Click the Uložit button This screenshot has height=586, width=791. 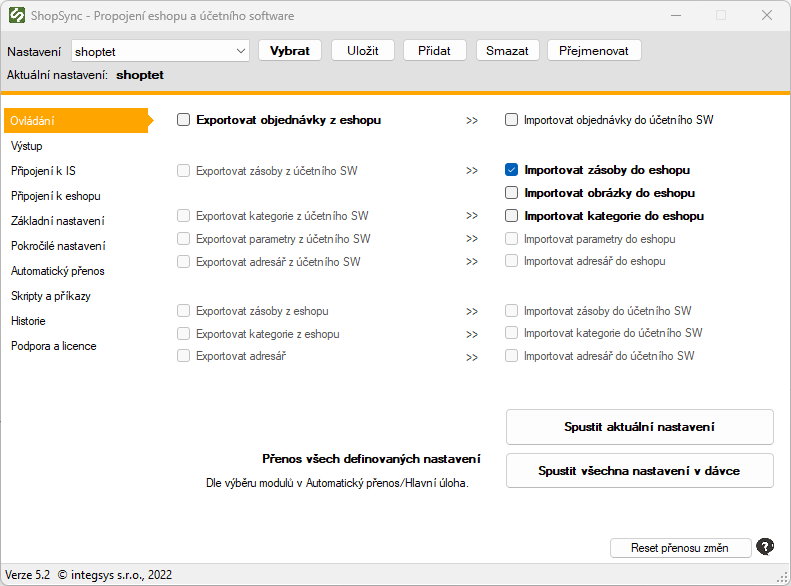tap(363, 50)
